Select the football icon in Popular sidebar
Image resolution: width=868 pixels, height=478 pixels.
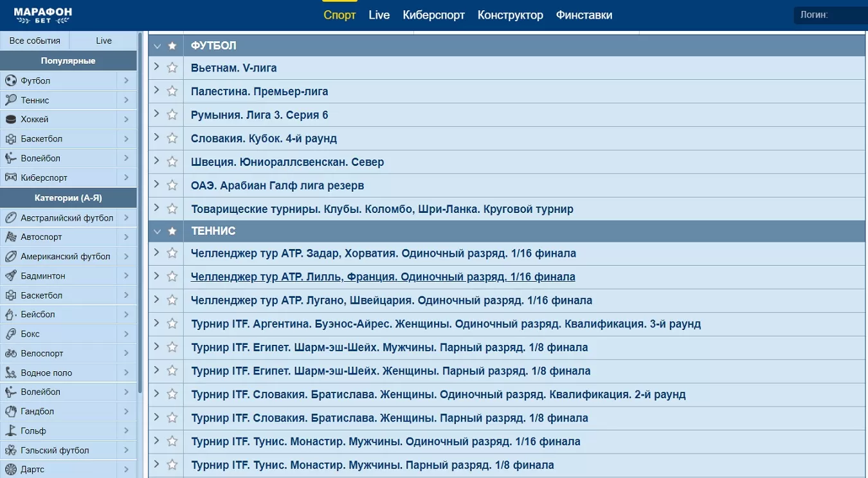tap(10, 81)
